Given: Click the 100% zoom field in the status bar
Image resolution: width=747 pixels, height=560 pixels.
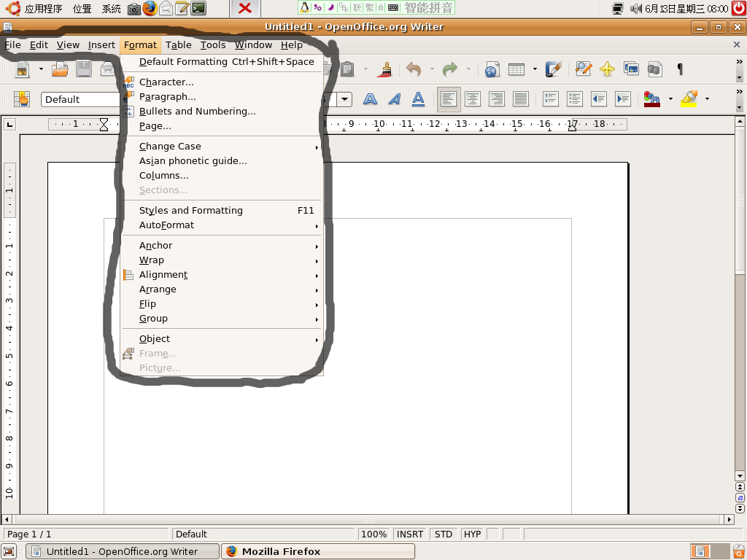Looking at the screenshot, I should [x=374, y=534].
